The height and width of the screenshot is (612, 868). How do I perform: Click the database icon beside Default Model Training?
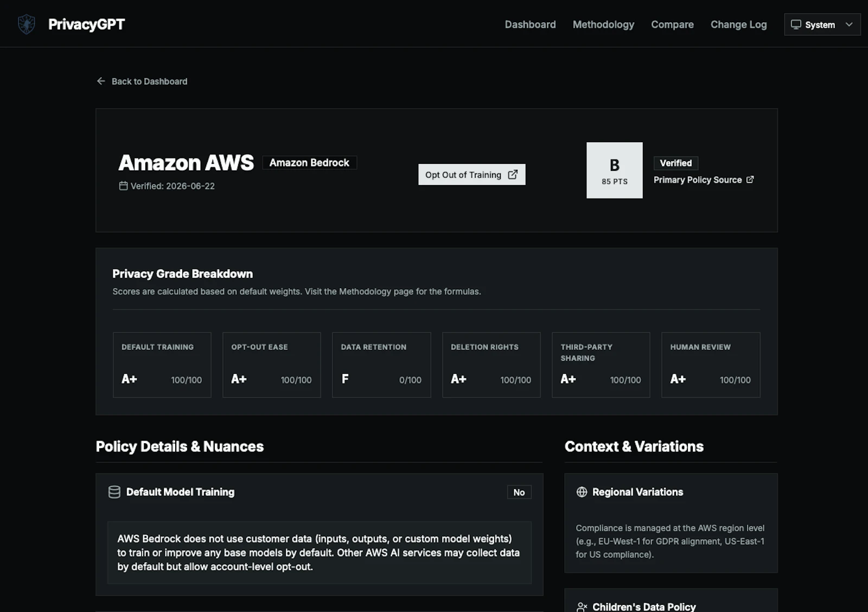pos(114,492)
